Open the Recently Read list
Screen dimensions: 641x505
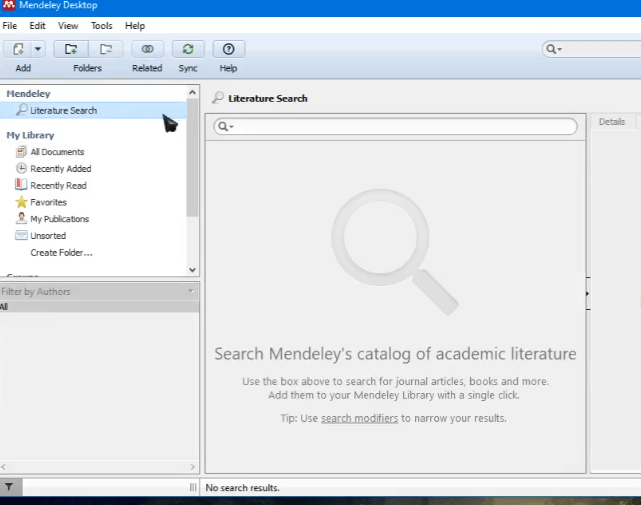57,185
